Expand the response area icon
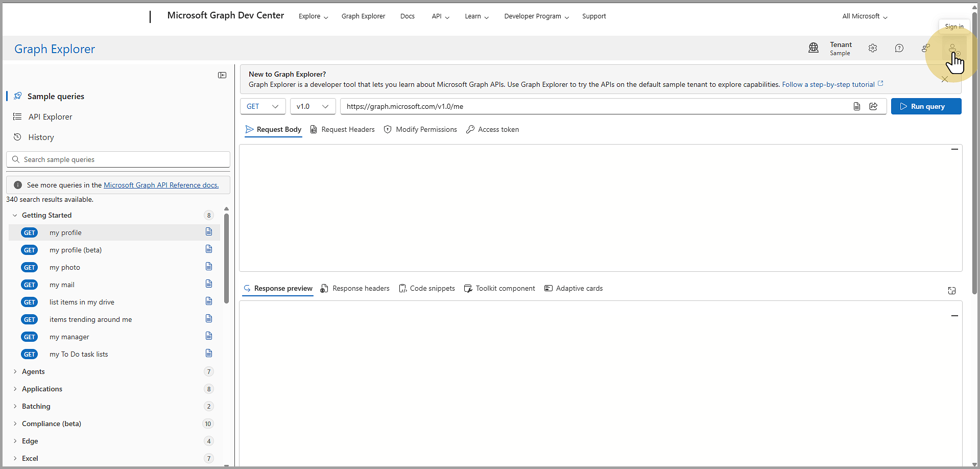This screenshot has height=469, width=980. coord(952,291)
